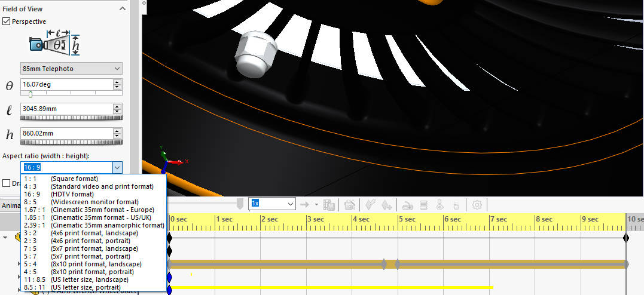Viewport: 644px width, 295px height.
Task: Click the Spring icon in motion toolbar
Action: tap(424, 204)
